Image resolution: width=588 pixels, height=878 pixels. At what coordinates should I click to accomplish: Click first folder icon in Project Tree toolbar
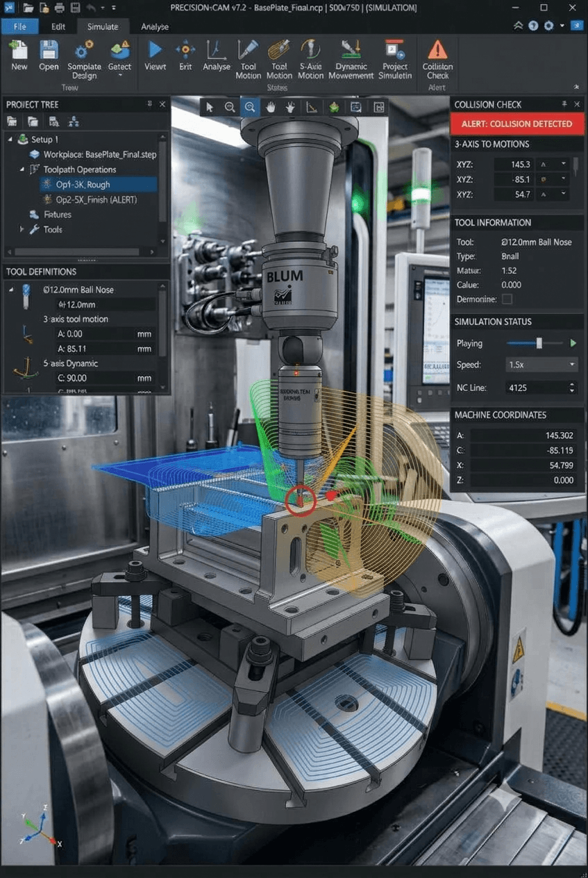coord(12,122)
